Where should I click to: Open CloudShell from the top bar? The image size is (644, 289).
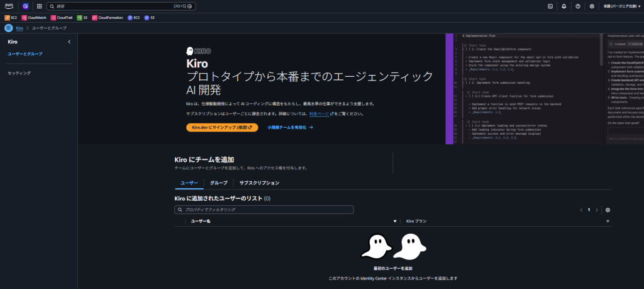[550, 6]
